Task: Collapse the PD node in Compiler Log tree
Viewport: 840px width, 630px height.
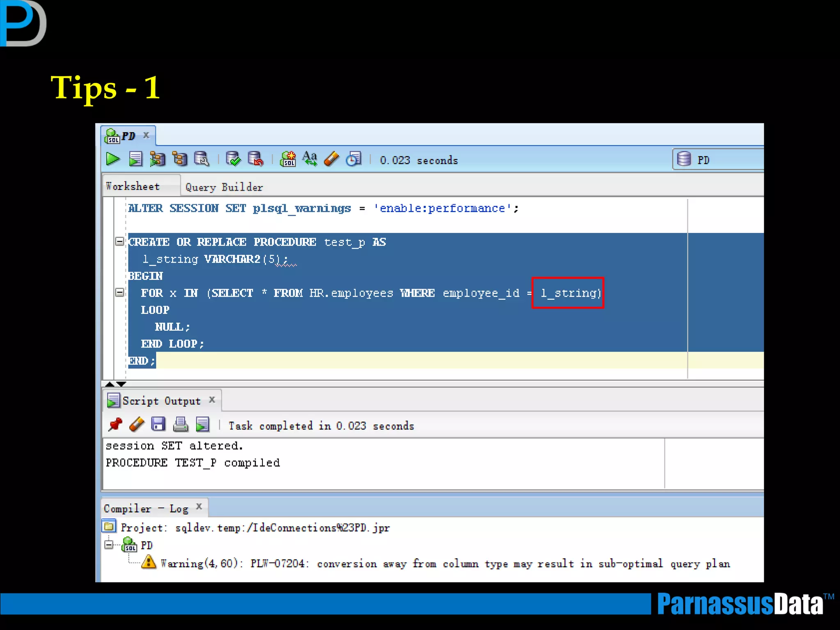Action: (x=109, y=545)
